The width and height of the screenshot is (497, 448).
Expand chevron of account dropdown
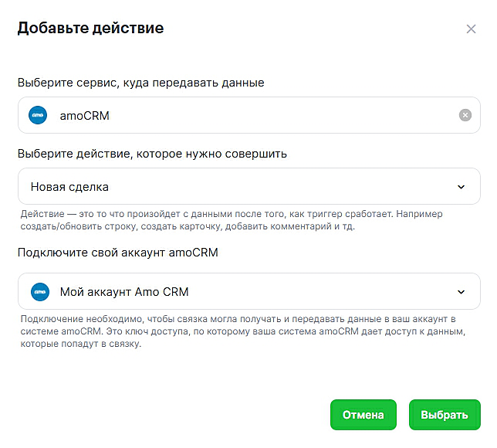[x=461, y=292]
